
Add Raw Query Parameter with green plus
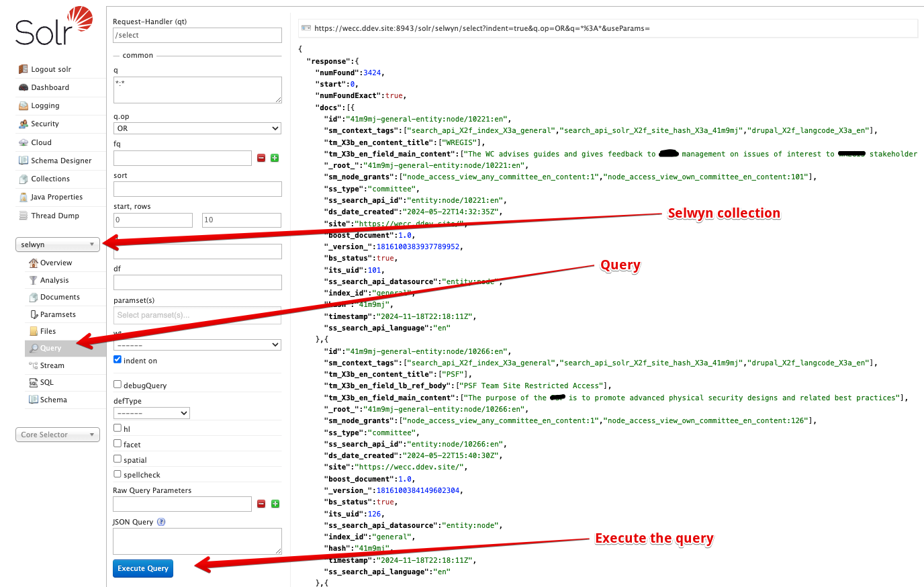pyautogui.click(x=275, y=504)
